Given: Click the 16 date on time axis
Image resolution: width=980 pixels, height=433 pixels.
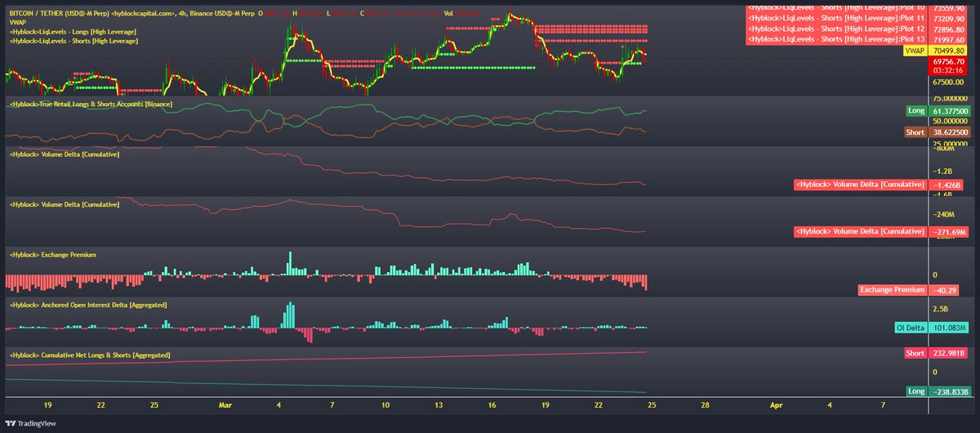Looking at the screenshot, I should [x=492, y=405].
